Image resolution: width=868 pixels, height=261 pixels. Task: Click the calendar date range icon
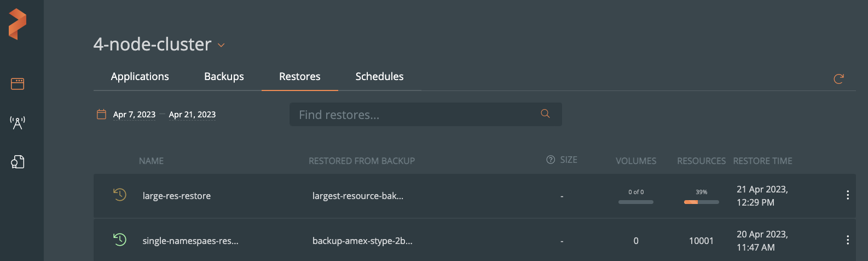point(101,114)
